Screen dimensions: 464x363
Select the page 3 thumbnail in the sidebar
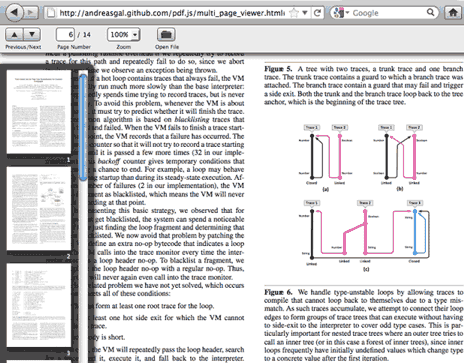point(39,305)
